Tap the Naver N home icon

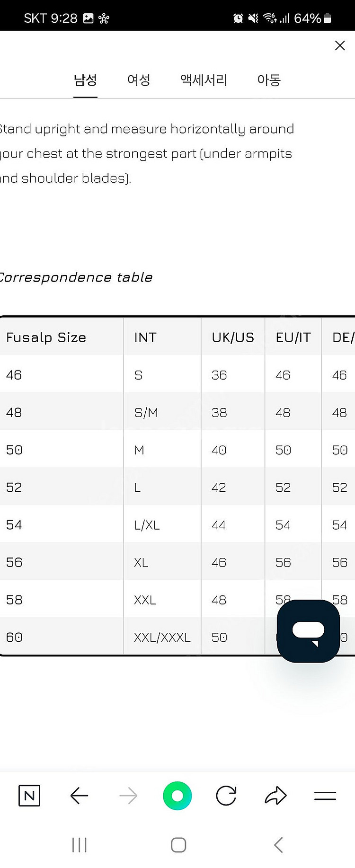[x=29, y=796]
